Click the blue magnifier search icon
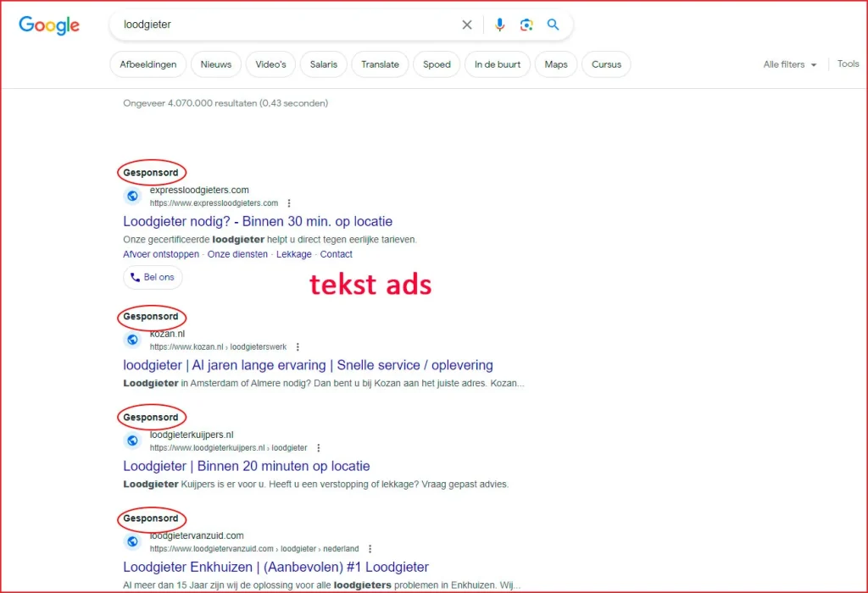This screenshot has height=593, width=868. click(x=554, y=25)
